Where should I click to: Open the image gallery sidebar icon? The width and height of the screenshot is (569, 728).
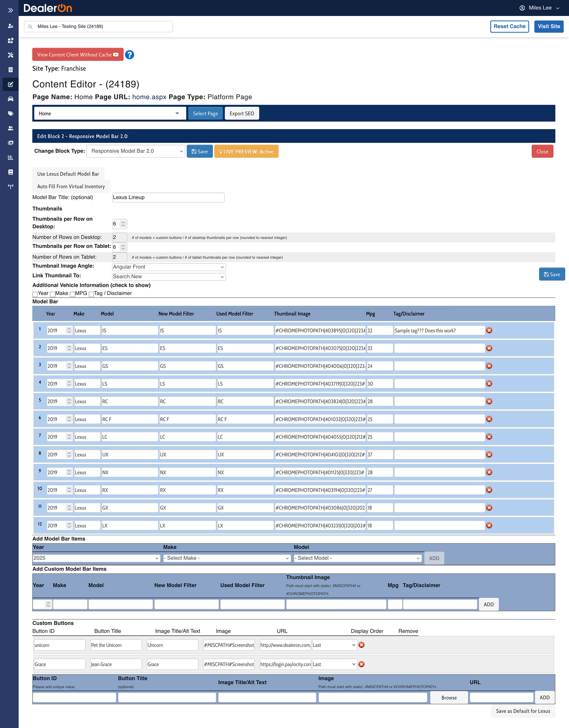tap(10, 143)
